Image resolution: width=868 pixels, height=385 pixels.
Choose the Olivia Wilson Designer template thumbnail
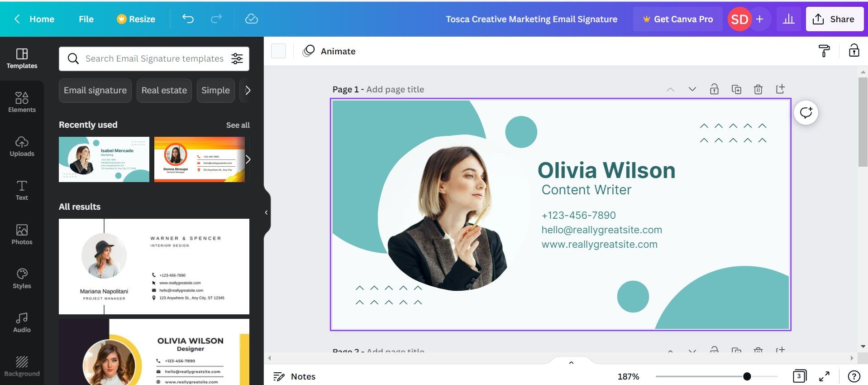click(154, 352)
